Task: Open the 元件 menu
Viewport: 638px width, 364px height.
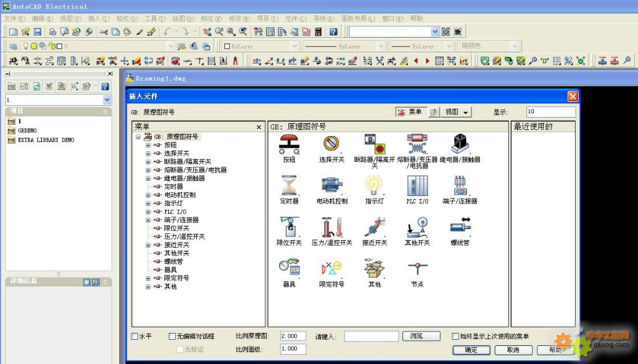Action: (x=295, y=19)
